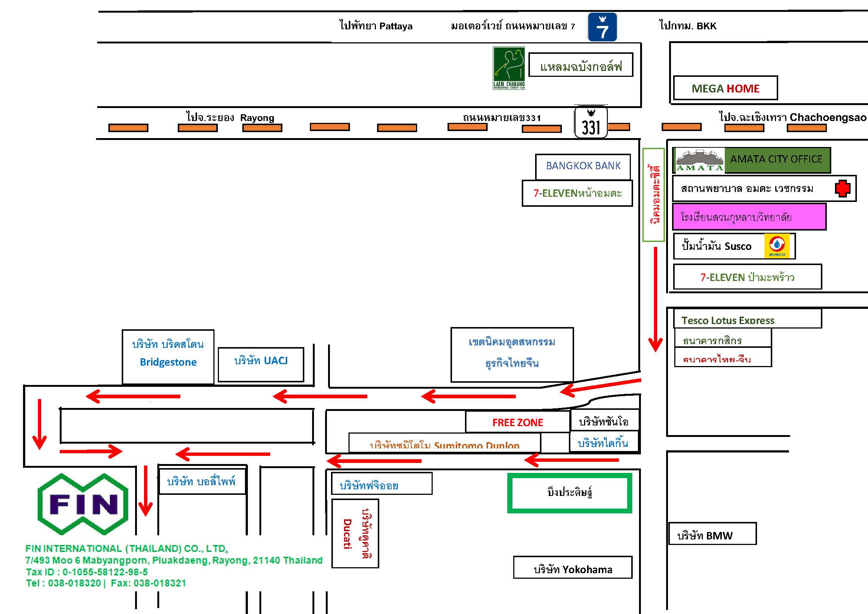
Task: Click the pink Suankularb school box
Action: (749, 217)
